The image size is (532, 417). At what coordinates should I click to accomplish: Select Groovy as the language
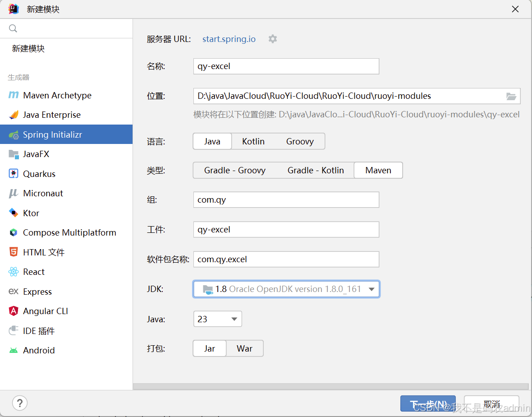[300, 141]
